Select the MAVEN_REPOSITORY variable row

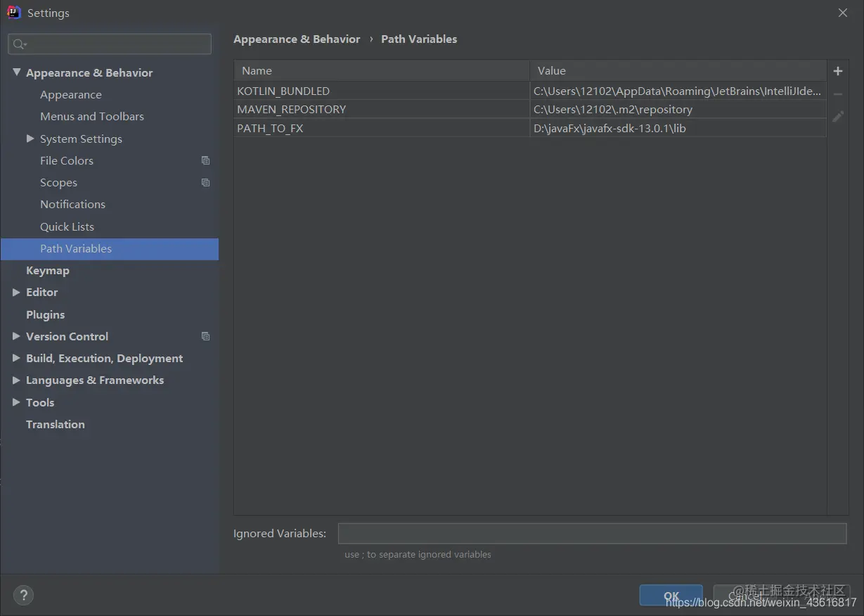click(x=530, y=109)
